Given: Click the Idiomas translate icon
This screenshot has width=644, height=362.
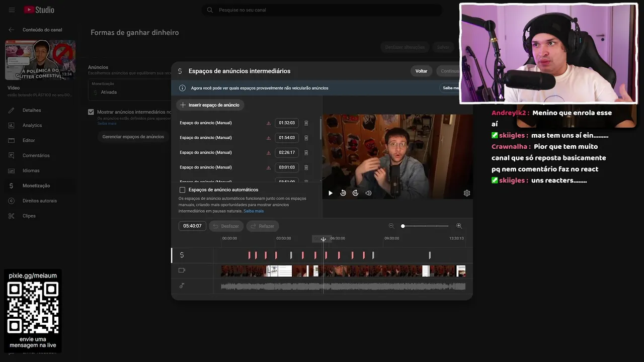Looking at the screenshot, I should click(x=11, y=170).
